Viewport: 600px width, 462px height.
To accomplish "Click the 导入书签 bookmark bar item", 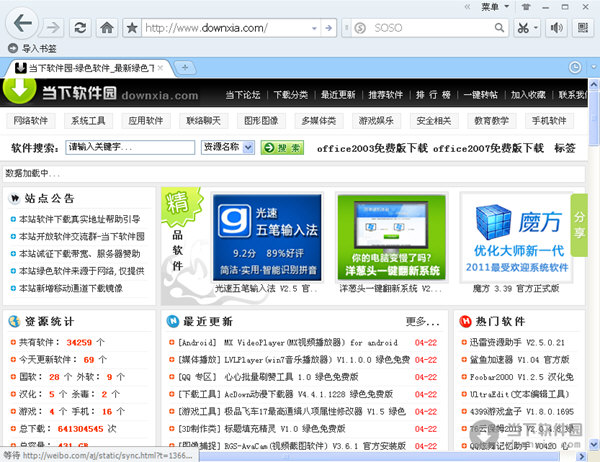I will pyautogui.click(x=32, y=48).
